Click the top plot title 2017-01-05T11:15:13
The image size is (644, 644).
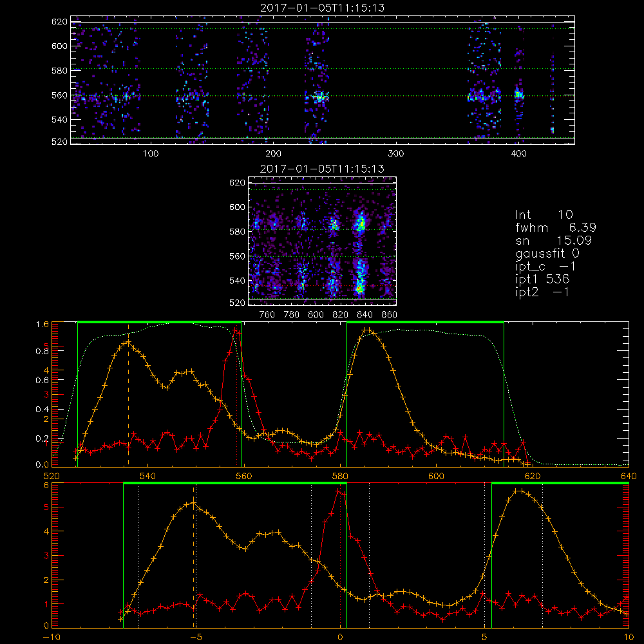(322, 8)
